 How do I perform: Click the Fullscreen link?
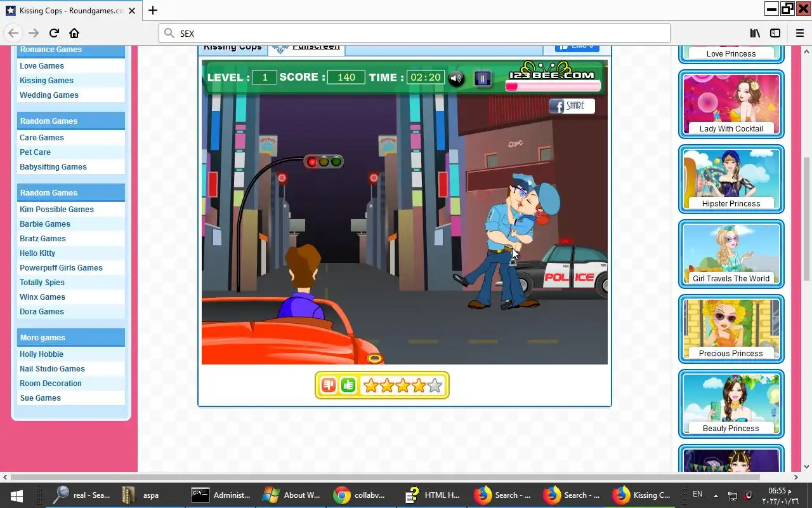point(315,47)
